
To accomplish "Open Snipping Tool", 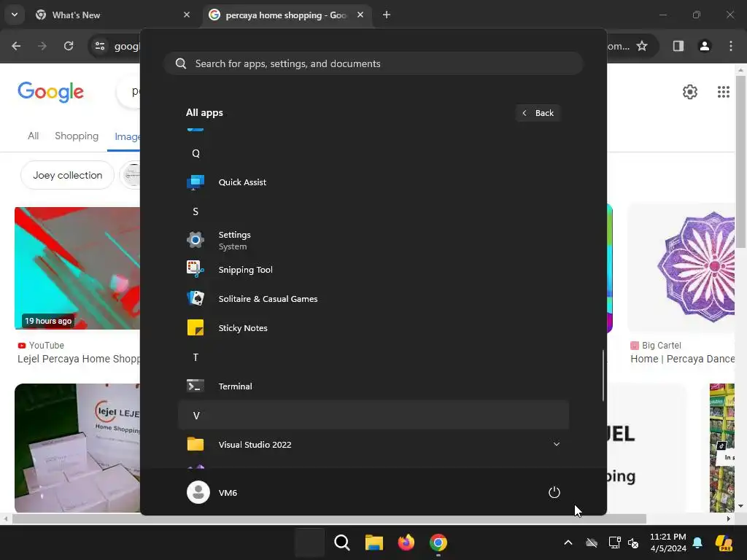I will coord(373,270).
